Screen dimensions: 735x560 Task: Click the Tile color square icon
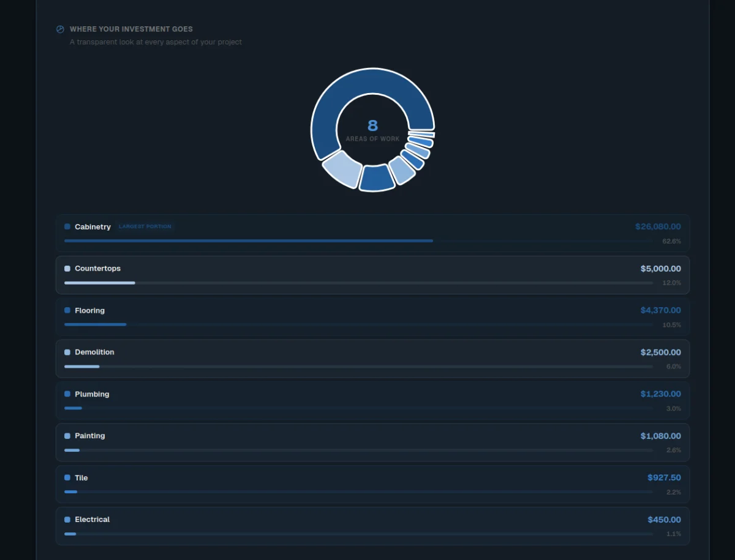click(67, 477)
